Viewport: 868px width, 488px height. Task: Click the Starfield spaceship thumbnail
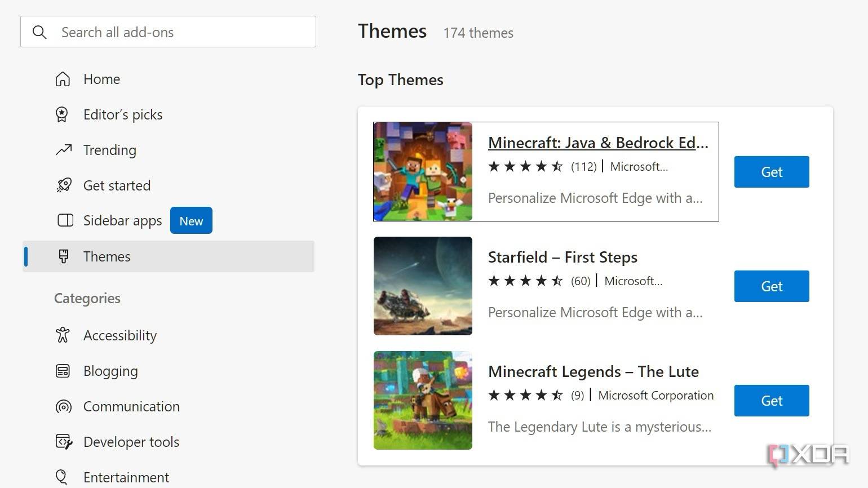pos(423,286)
